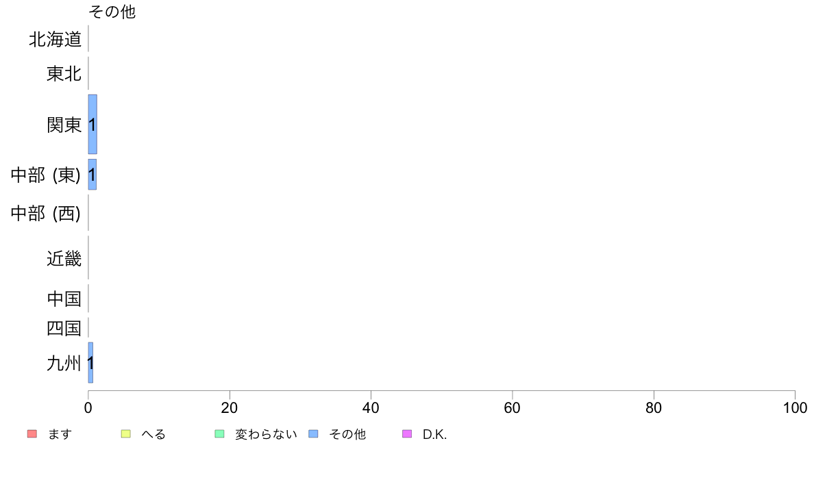Select the blue bar for 関東
This screenshot has height=504, width=814.
92,124
